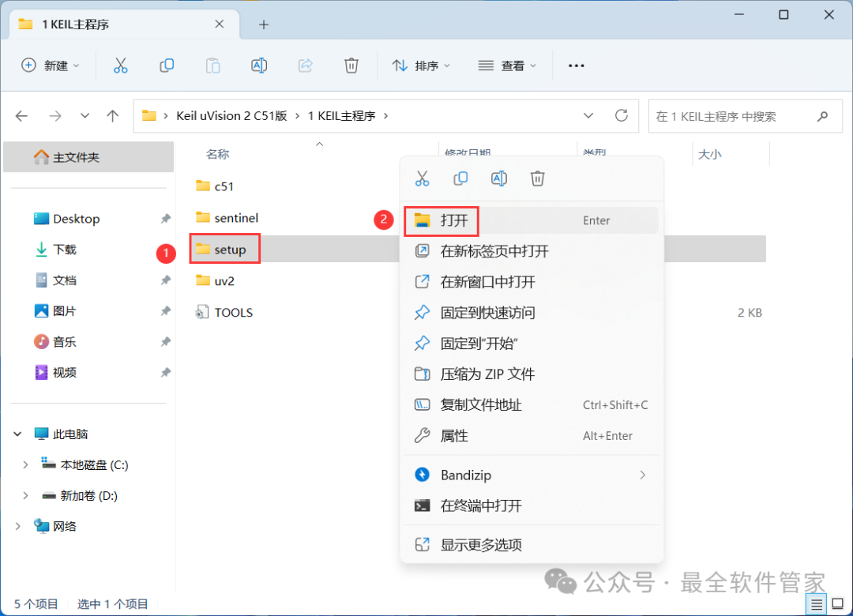853x616 pixels.
Task: Click the Refresh icon beside the address bar
Action: 621,115
